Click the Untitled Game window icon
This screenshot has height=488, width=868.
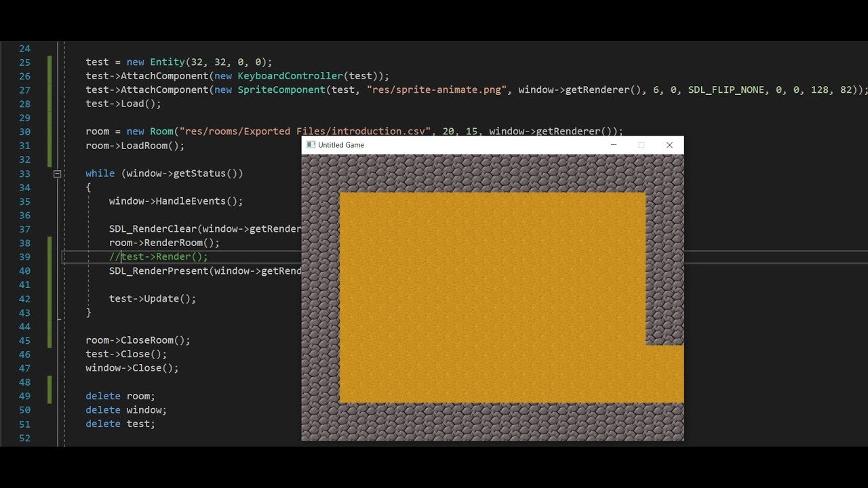click(x=311, y=145)
